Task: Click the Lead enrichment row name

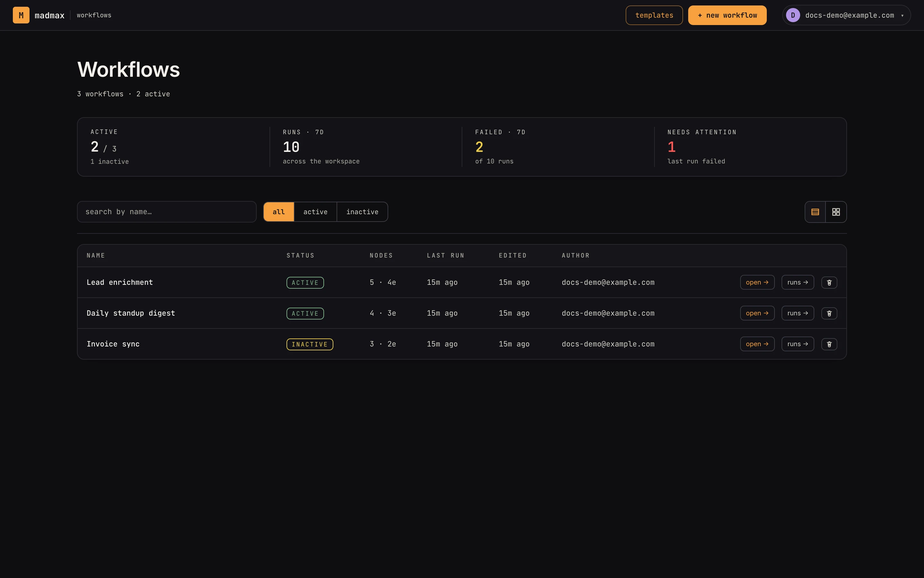Action: pos(119,283)
